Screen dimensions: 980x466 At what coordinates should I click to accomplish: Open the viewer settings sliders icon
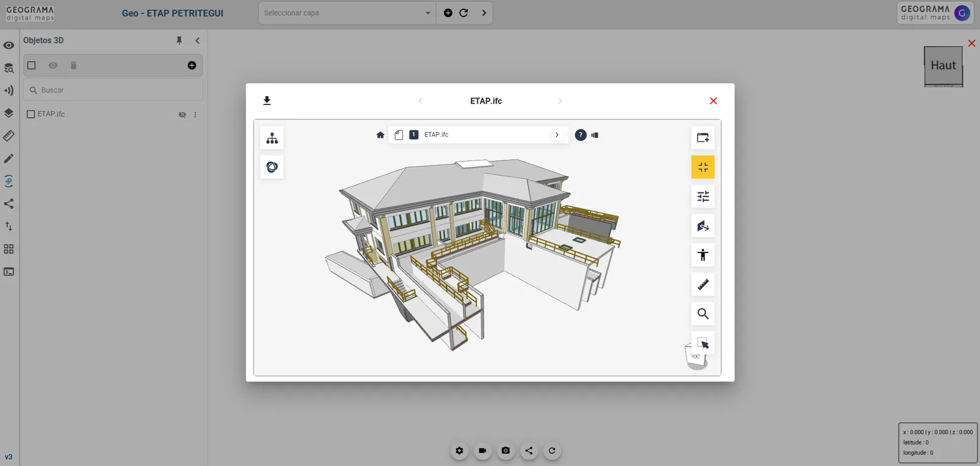(703, 197)
